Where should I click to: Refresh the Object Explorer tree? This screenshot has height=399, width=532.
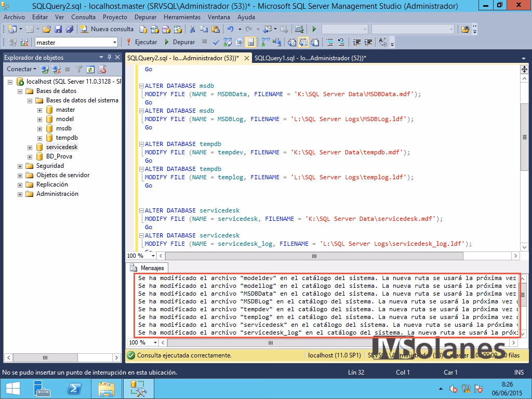(x=90, y=69)
